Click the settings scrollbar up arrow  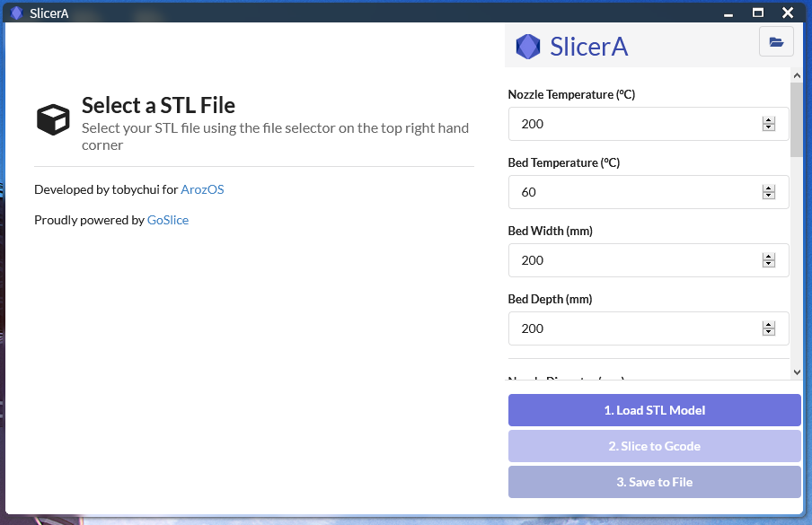tap(797, 75)
